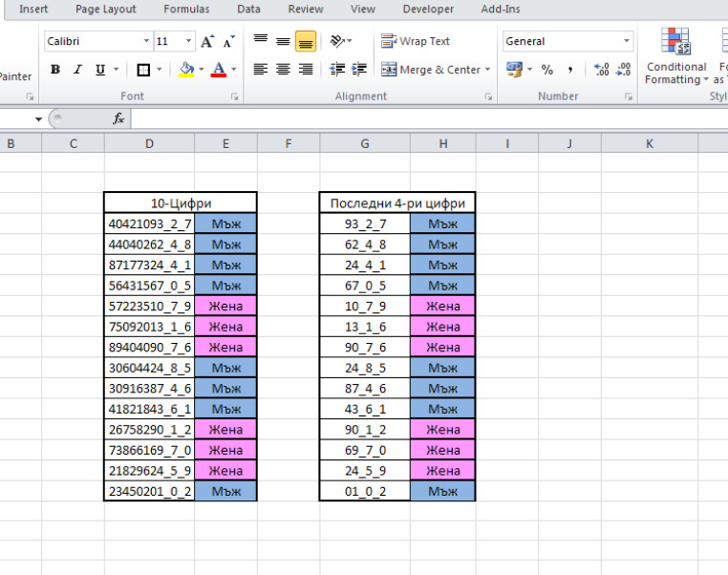The image size is (728, 575).
Task: Open the Insert tab
Action: [33, 9]
